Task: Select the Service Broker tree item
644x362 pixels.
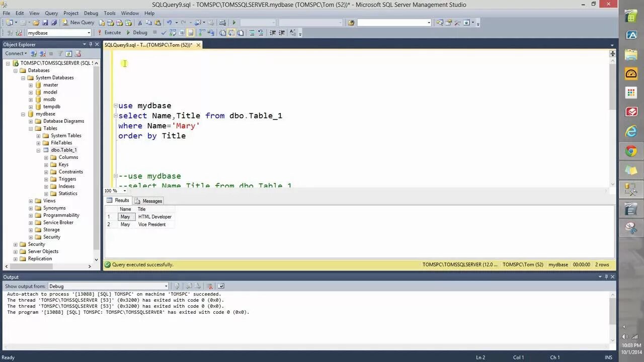Action: coord(58,223)
